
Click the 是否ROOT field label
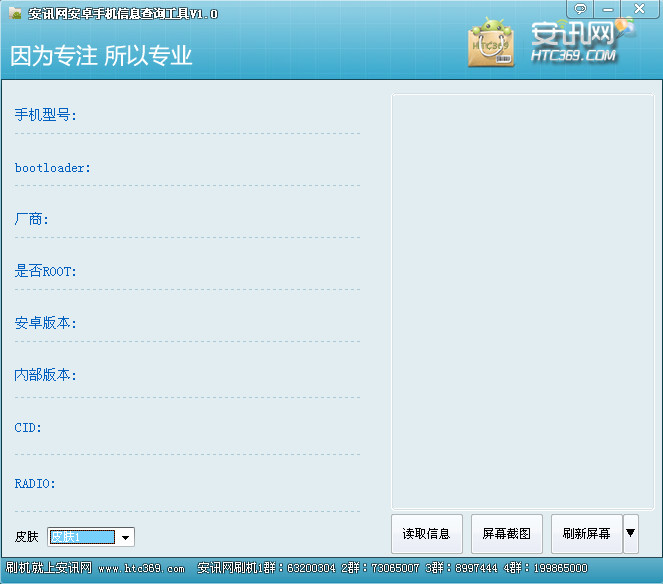[45, 271]
